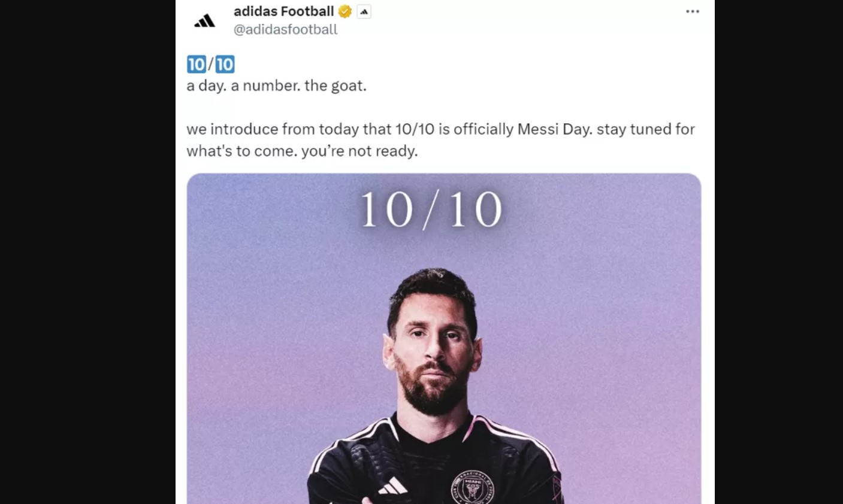Click the '10 / 10' heading inside the image
Screen dimensions: 843x504
click(x=433, y=208)
